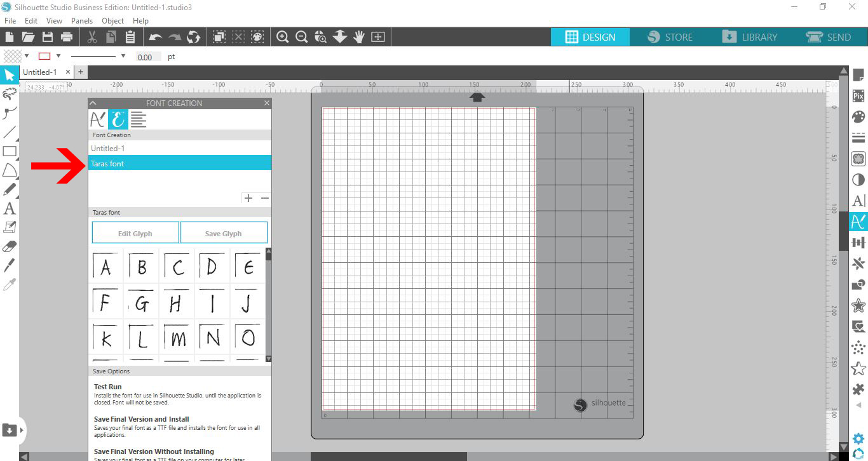
Task: Select the glyph O thumbnail
Action: (248, 338)
